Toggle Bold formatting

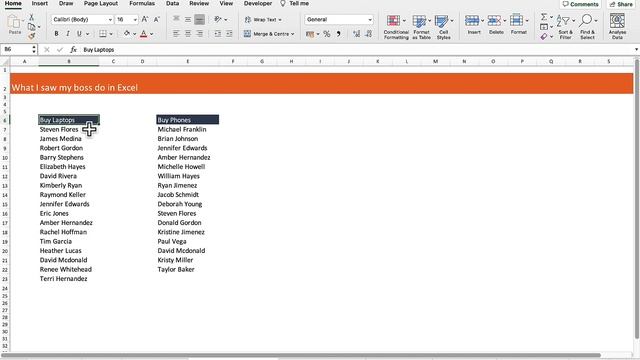pyautogui.click(x=56, y=33)
